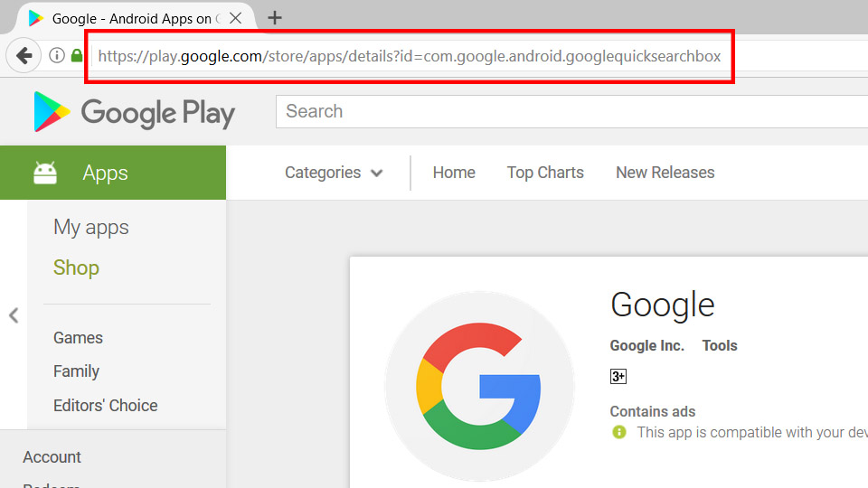Image resolution: width=868 pixels, height=488 pixels.
Task: Click the Android robot icon in Apps
Action: tap(45, 173)
